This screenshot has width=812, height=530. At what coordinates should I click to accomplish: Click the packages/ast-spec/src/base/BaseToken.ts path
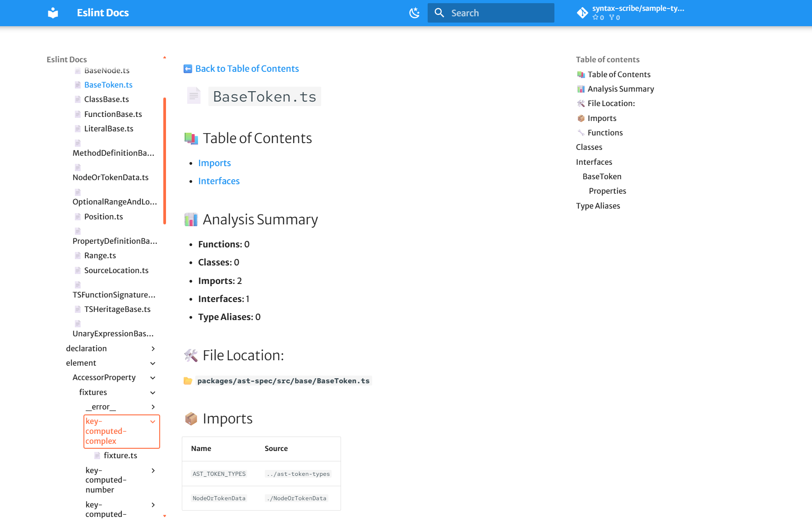(x=283, y=381)
